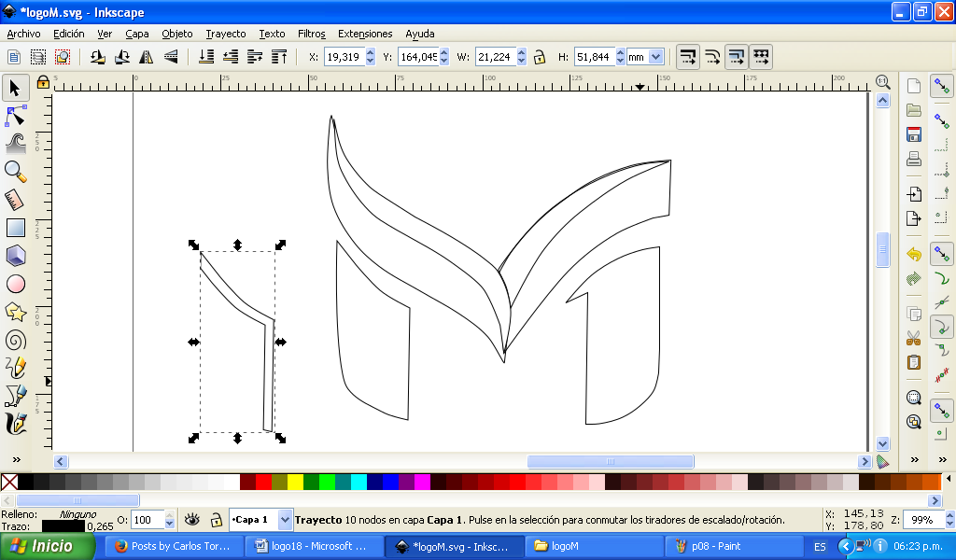Open the mm units dropdown

click(655, 57)
